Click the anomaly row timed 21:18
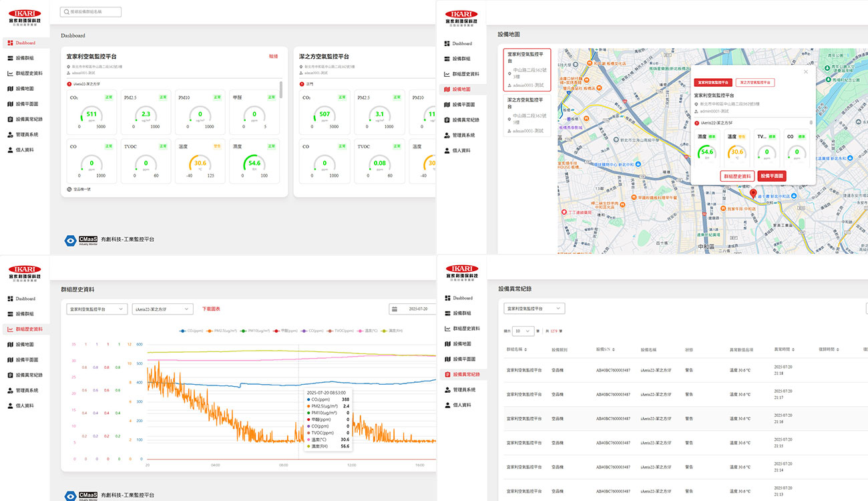The image size is (868, 501). point(686,370)
